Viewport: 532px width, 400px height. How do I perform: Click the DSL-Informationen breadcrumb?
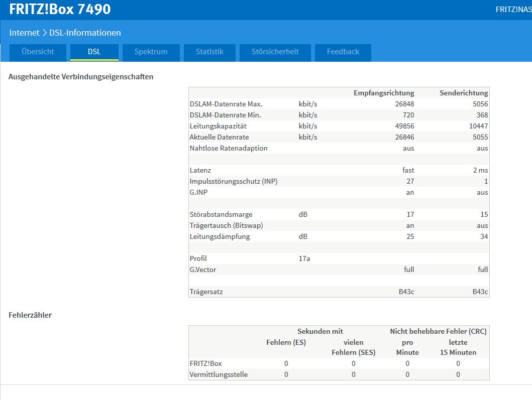[x=85, y=33]
